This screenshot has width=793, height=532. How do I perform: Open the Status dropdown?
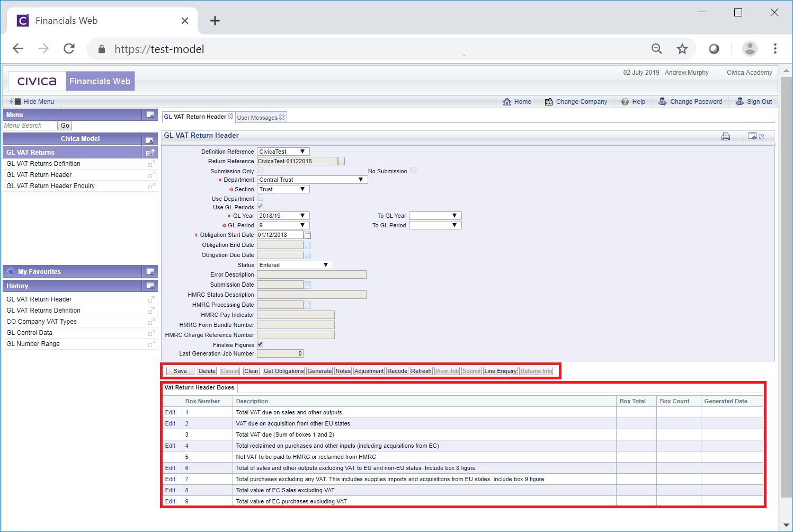(x=295, y=265)
